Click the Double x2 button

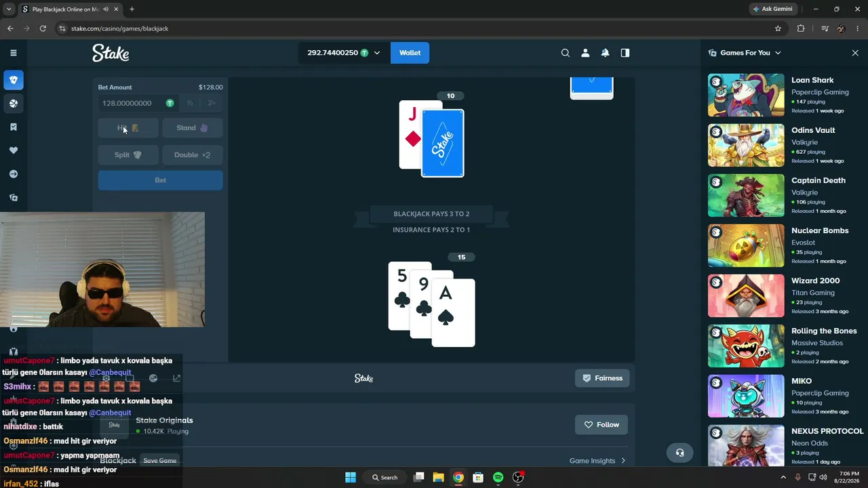click(x=192, y=155)
